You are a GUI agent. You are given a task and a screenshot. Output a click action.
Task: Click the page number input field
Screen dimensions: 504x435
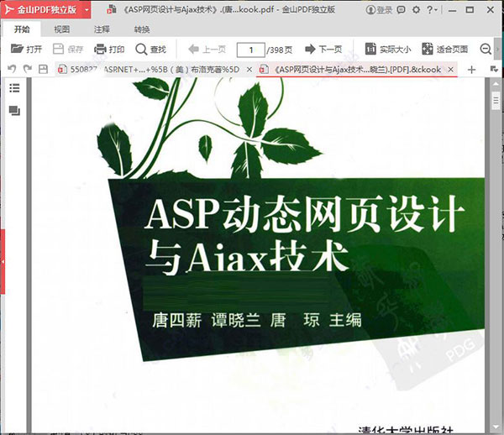250,50
